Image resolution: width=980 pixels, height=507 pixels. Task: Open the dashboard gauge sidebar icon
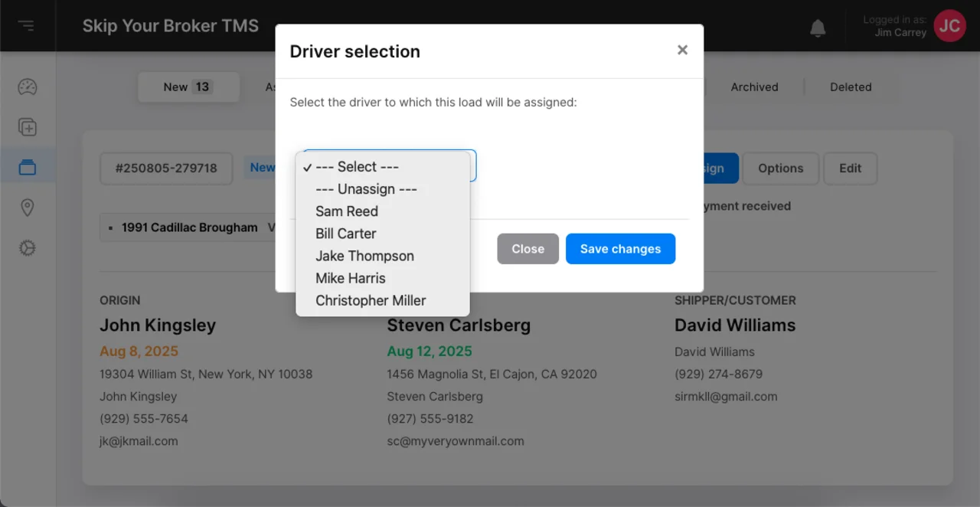click(28, 87)
